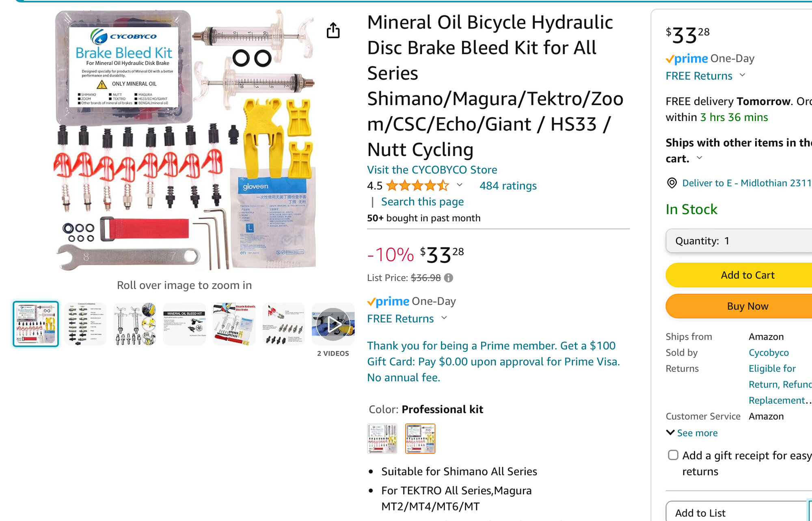812x521 pixels.
Task: Open the Add to List dropdown
Action: [x=735, y=512]
